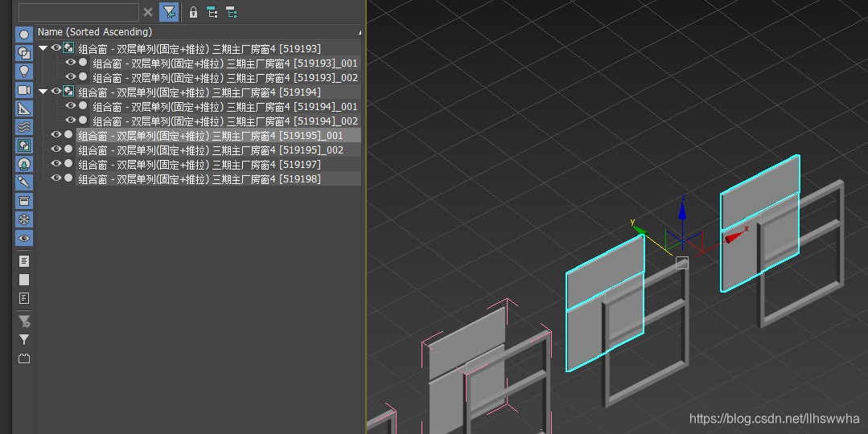Toggle Display Hidden Objects eye icon in side toolbar
Screen dimensions: 868x434
point(24,238)
